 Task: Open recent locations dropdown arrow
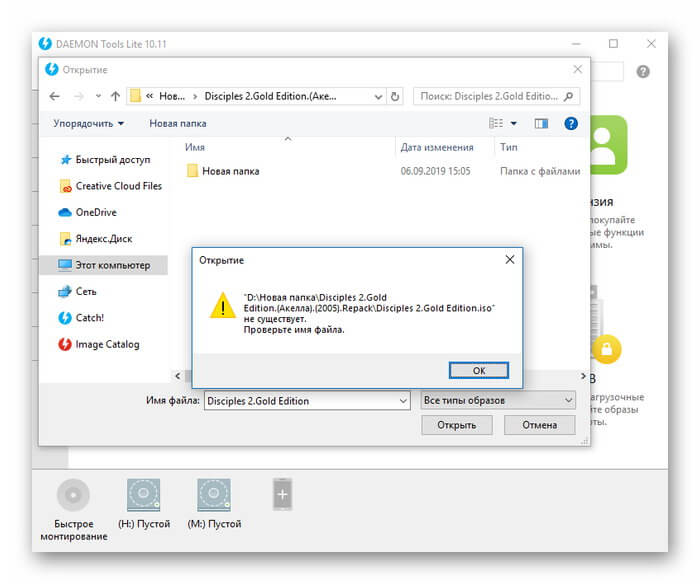pyautogui.click(x=98, y=96)
